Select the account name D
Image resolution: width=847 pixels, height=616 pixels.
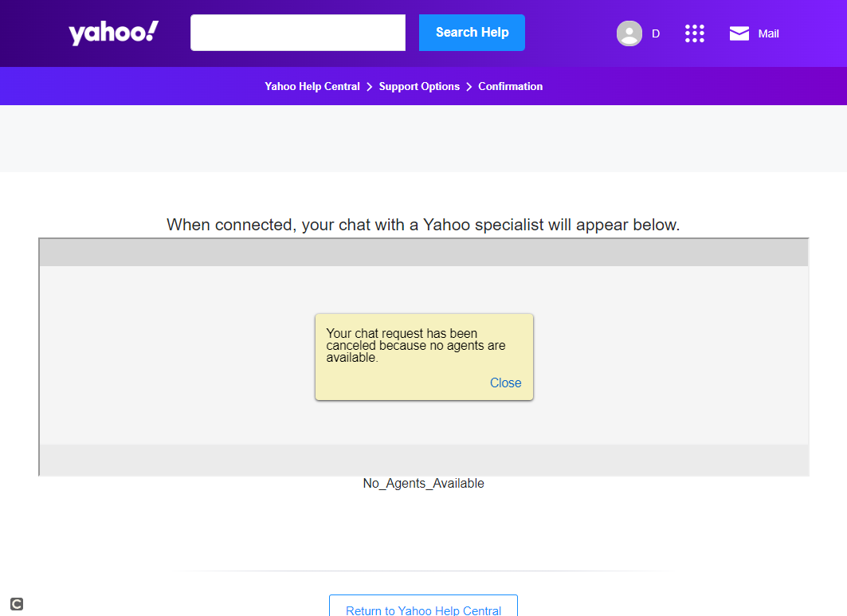coord(656,33)
